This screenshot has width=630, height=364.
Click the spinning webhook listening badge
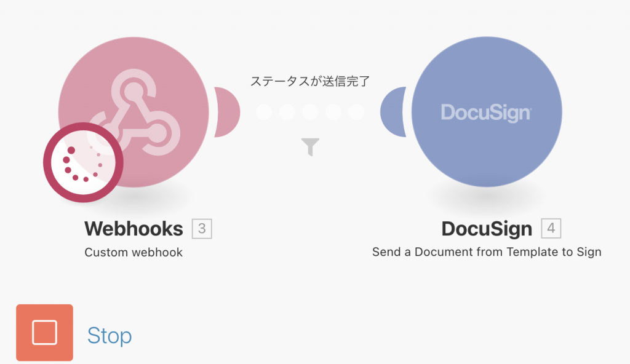[x=83, y=162]
